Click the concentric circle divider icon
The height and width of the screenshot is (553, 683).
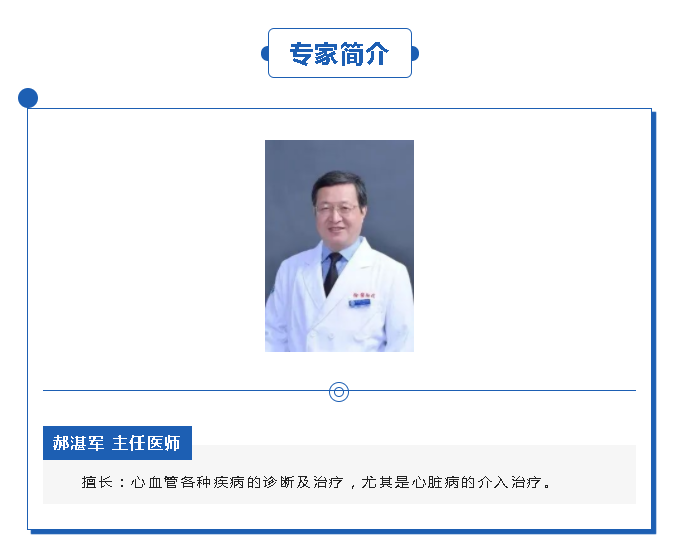pyautogui.click(x=339, y=392)
